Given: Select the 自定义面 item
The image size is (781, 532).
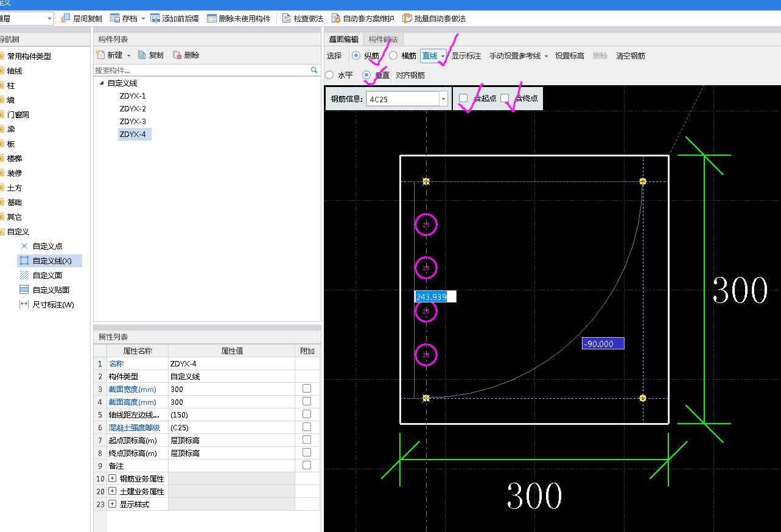Looking at the screenshot, I should click(47, 275).
